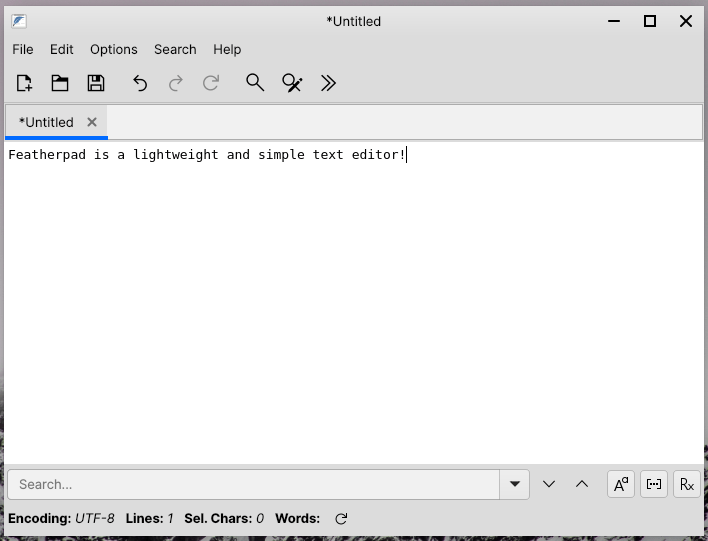Click into the Search... field
This screenshot has width=708, height=541.
254,485
